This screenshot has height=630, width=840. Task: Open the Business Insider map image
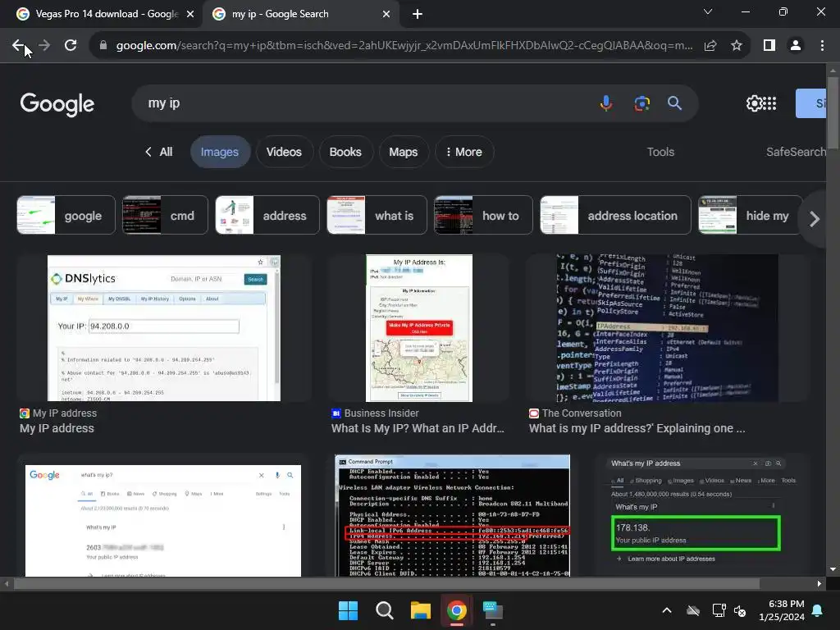click(x=419, y=328)
